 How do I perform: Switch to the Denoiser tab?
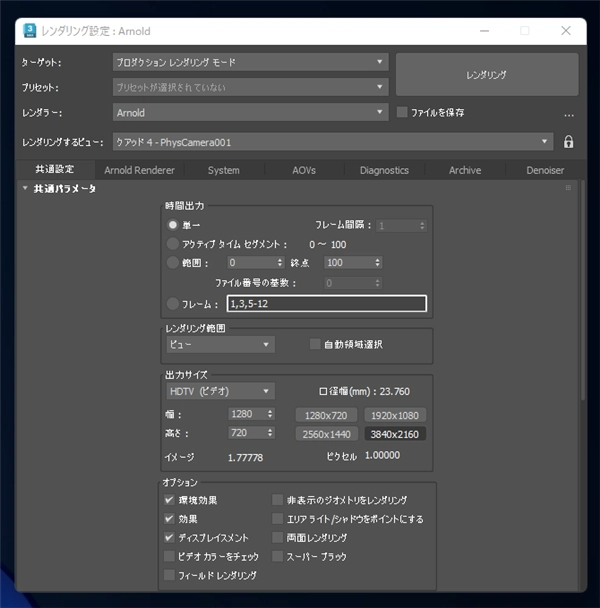(545, 170)
